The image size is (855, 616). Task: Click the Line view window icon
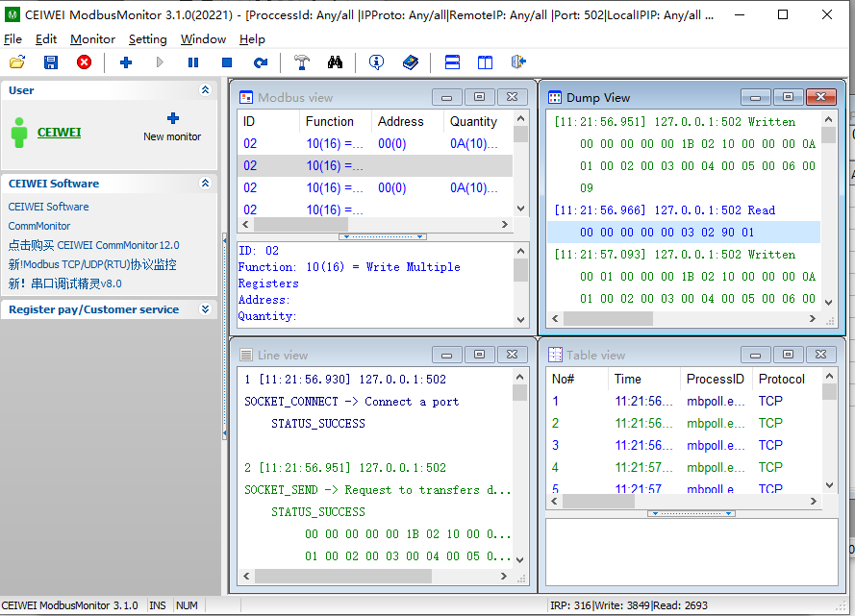point(246,356)
